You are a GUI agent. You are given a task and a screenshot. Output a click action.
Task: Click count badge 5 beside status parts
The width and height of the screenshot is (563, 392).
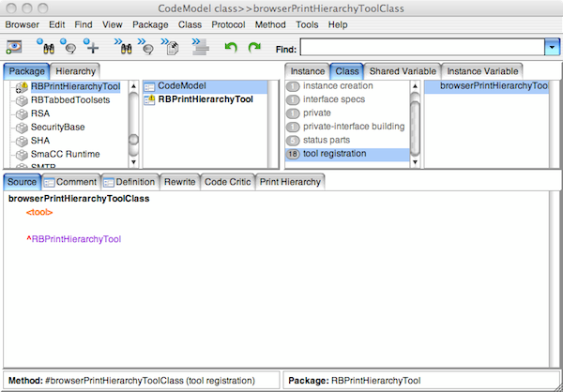point(293,141)
